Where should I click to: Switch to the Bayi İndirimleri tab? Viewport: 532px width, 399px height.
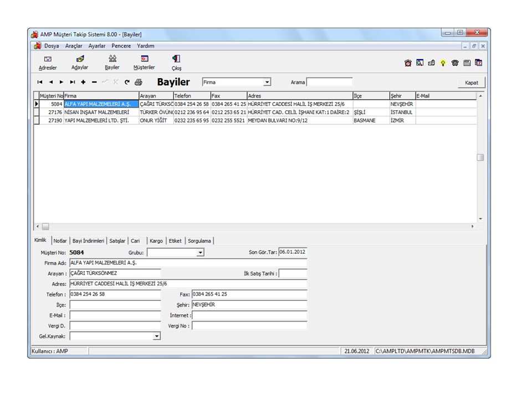[x=88, y=241]
